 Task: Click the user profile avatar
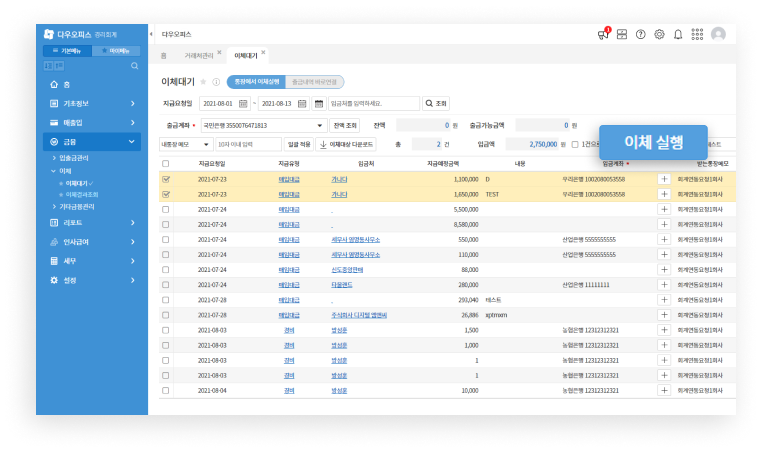tap(718, 34)
